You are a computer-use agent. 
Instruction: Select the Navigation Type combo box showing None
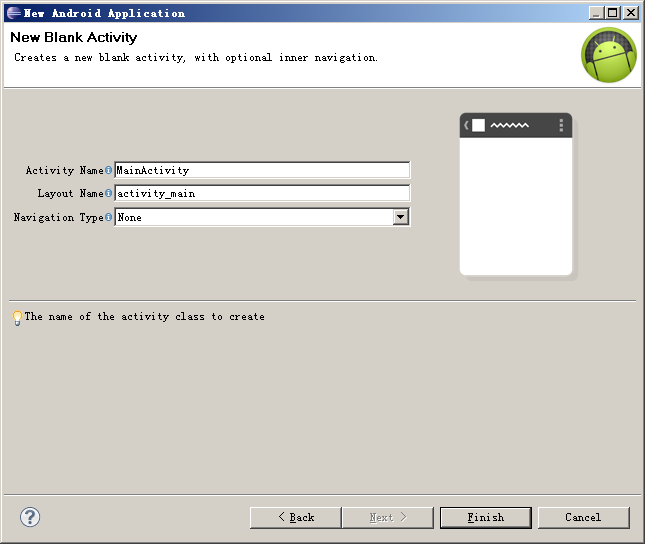pyautogui.click(x=262, y=217)
